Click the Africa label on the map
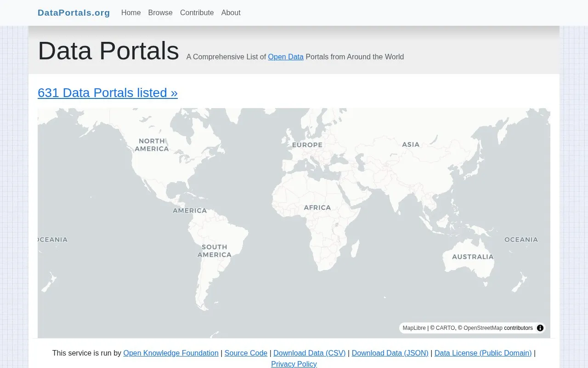 tap(317, 207)
